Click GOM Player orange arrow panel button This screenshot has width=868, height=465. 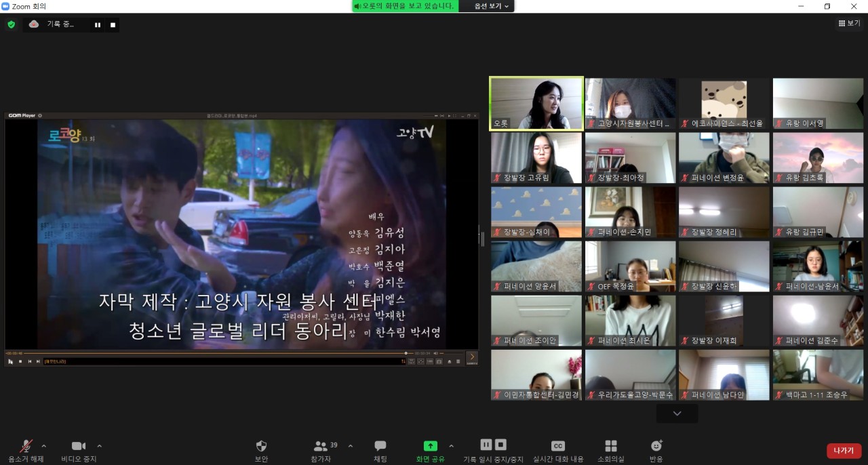click(x=472, y=357)
